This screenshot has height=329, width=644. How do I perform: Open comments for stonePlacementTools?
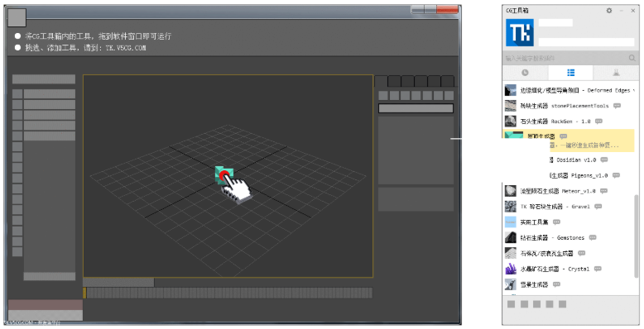pos(617,106)
